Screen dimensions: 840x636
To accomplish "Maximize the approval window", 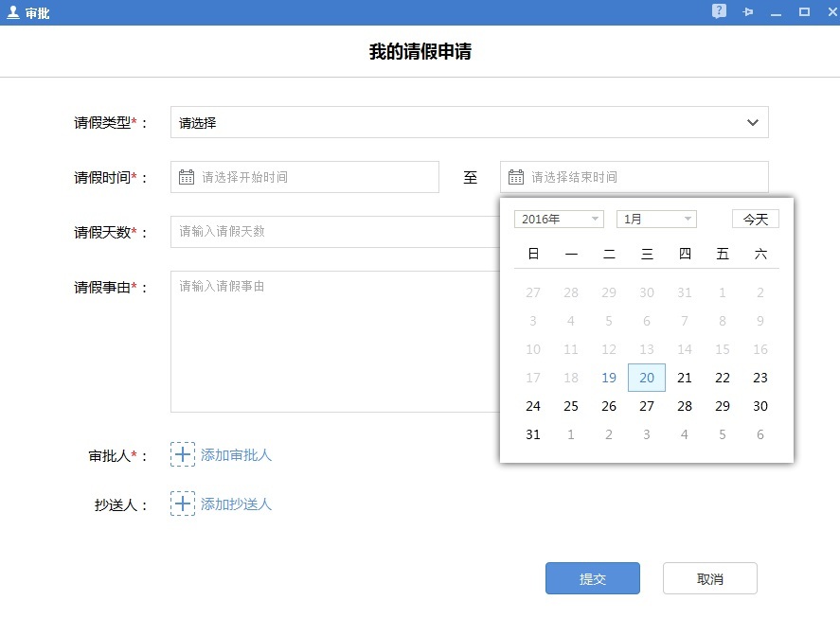I will [804, 12].
